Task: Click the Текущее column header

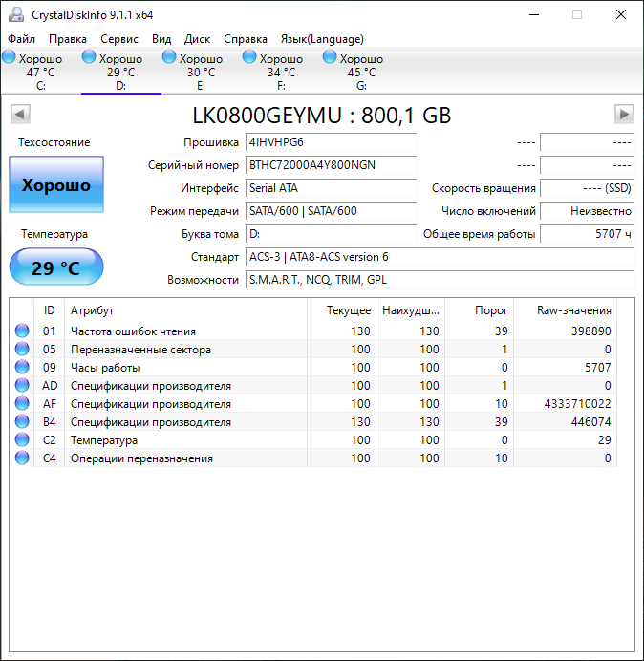Action: [342, 310]
